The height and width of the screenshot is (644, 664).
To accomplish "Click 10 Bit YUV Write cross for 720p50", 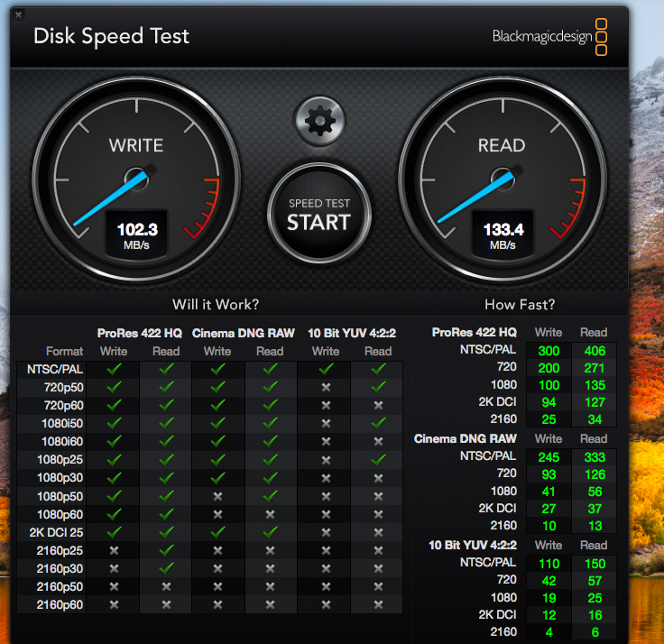I will pyautogui.click(x=326, y=387).
